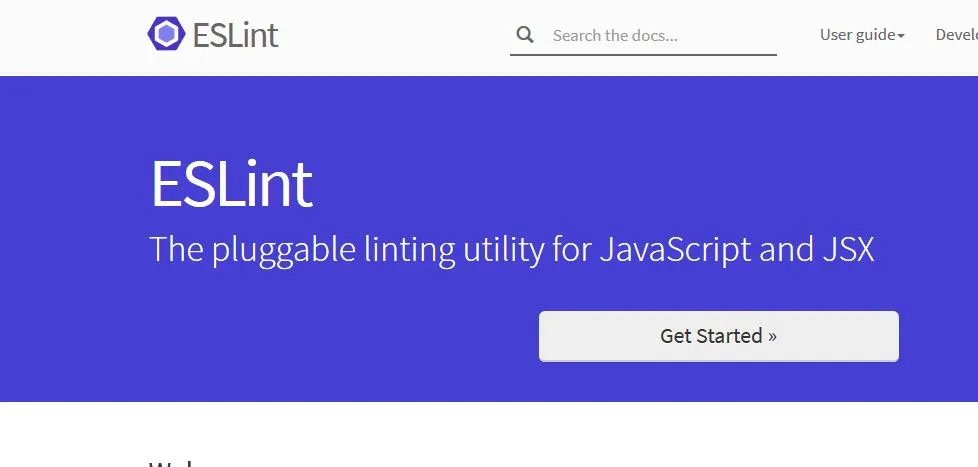Click the underline beneath the search field
This screenshot has height=467, width=978.
(x=643, y=54)
